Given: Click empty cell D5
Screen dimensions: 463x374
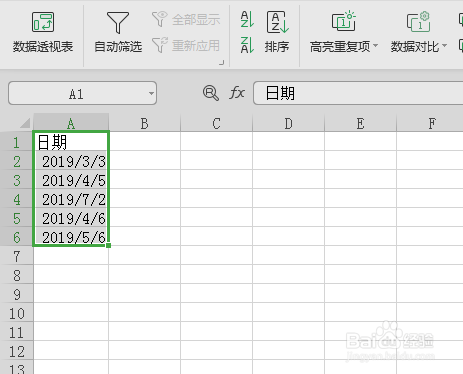Looking at the screenshot, I should coord(289,218).
